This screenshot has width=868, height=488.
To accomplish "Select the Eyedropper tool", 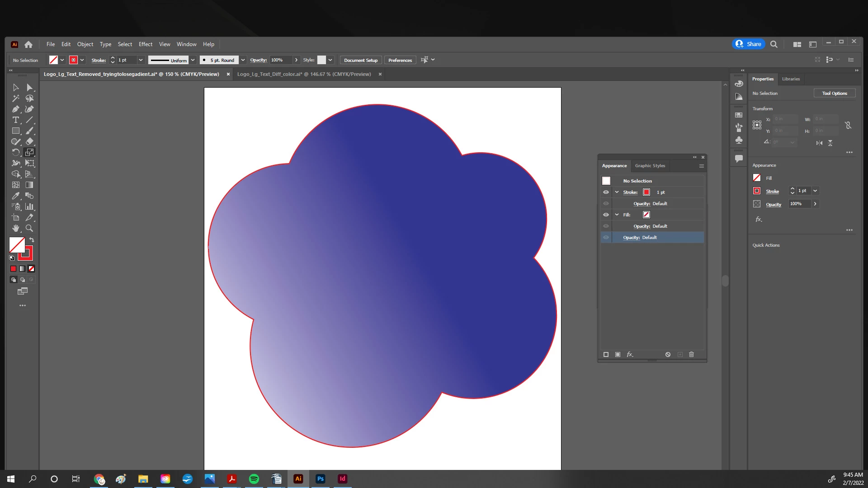I will pos(15,196).
